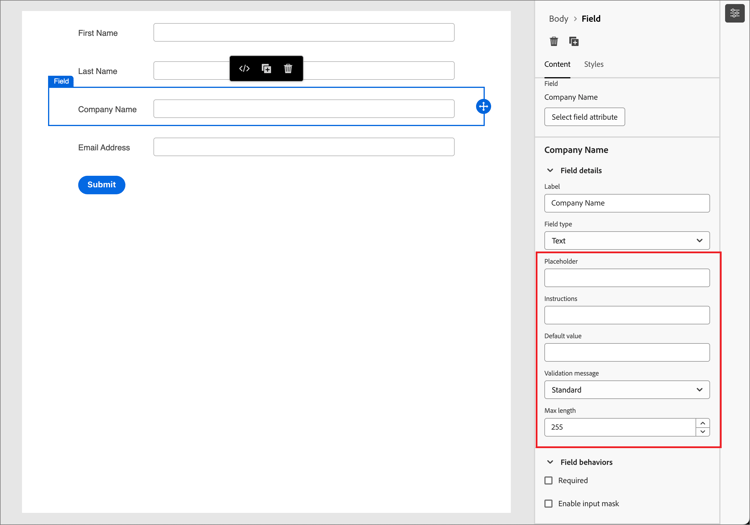Screen dimensions: 750x525
Task: Click Field in the breadcrumb
Action: pyautogui.click(x=591, y=19)
